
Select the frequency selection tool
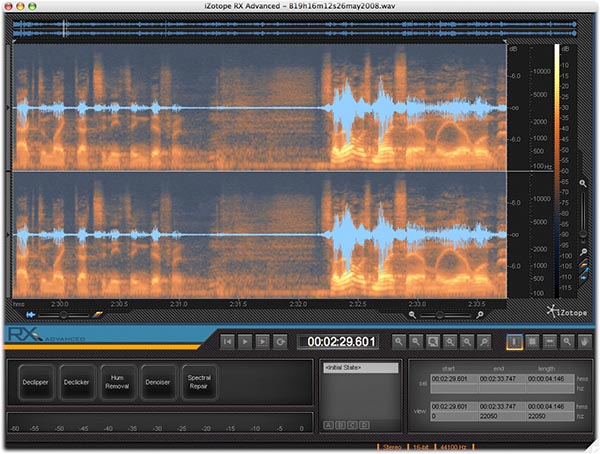[549, 341]
